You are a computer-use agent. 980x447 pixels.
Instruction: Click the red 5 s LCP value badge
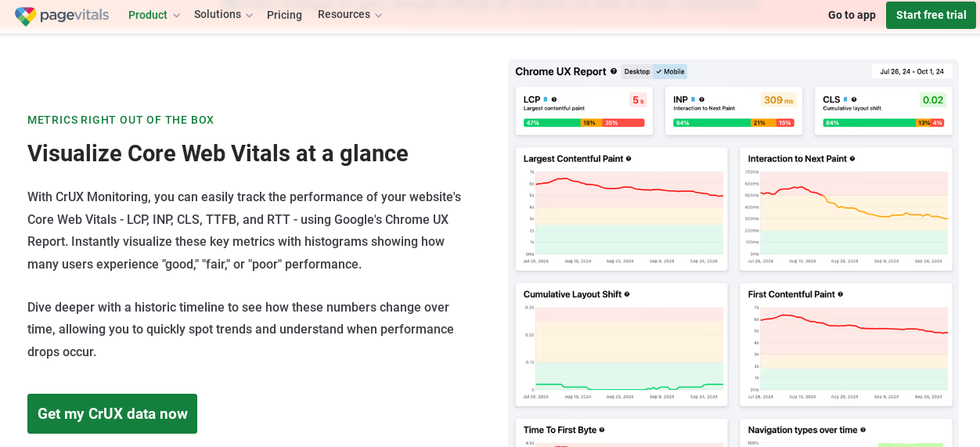[638, 100]
